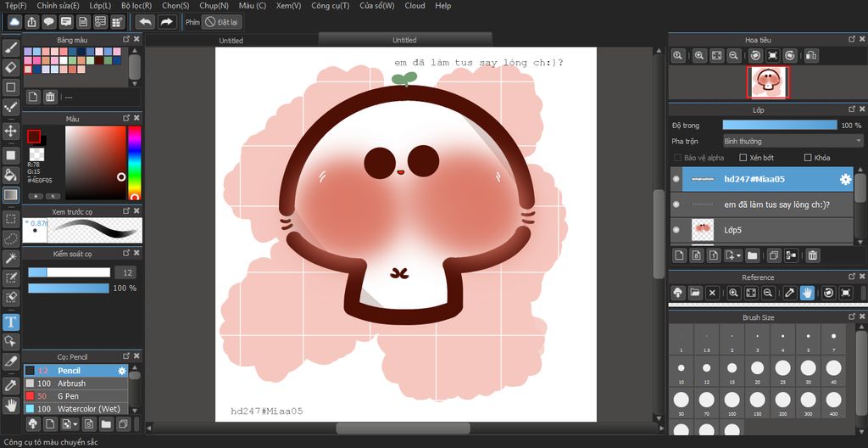The width and height of the screenshot is (868, 448).
Task: Open the Cloud menu
Action: 415,6
